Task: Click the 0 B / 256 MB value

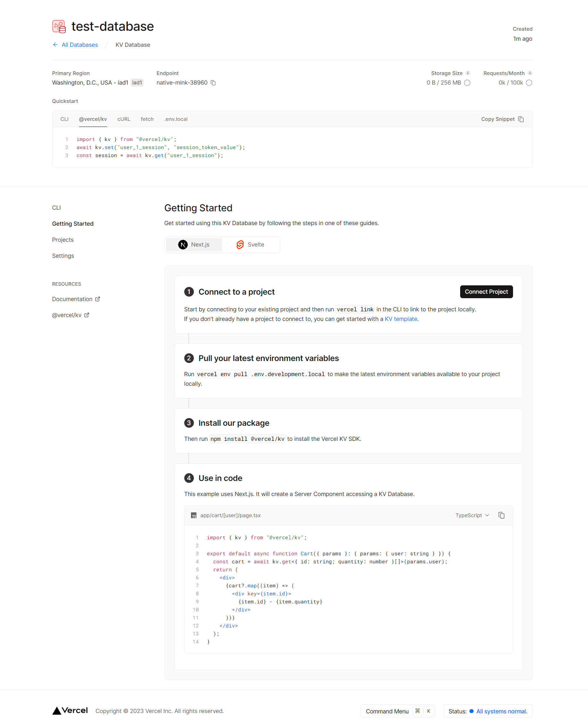Action: [x=444, y=83]
